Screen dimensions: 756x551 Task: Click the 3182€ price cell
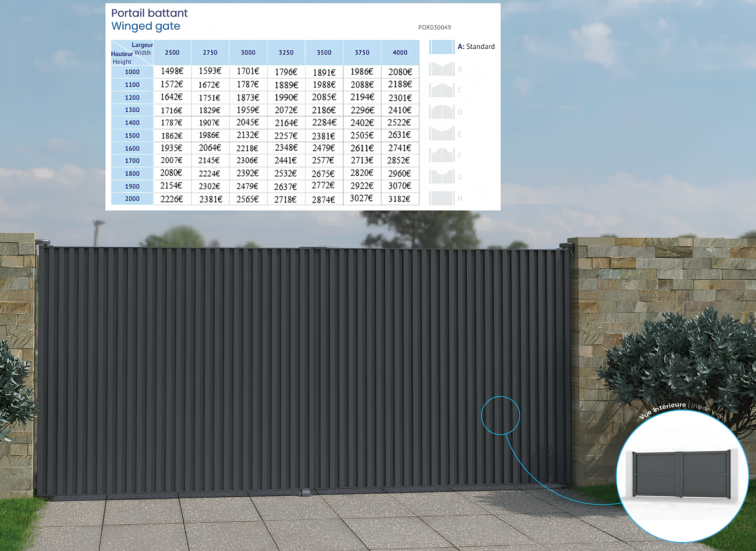click(x=399, y=199)
